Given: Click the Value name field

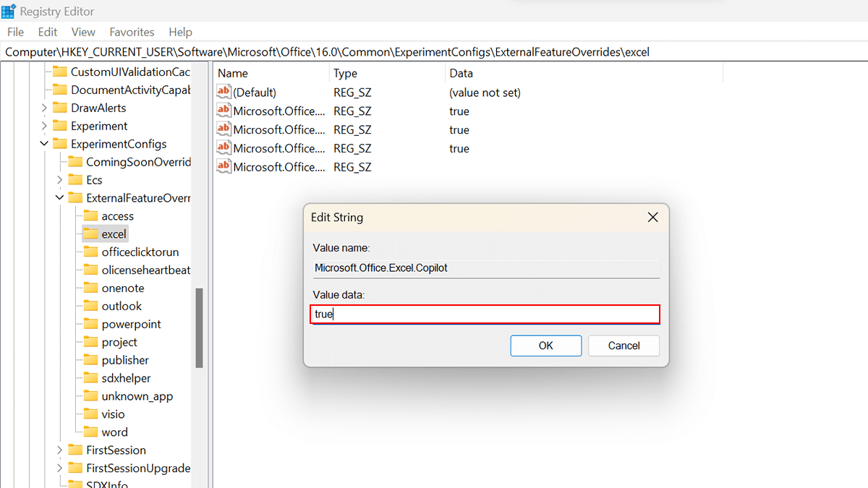Looking at the screenshot, I should click(x=486, y=268).
